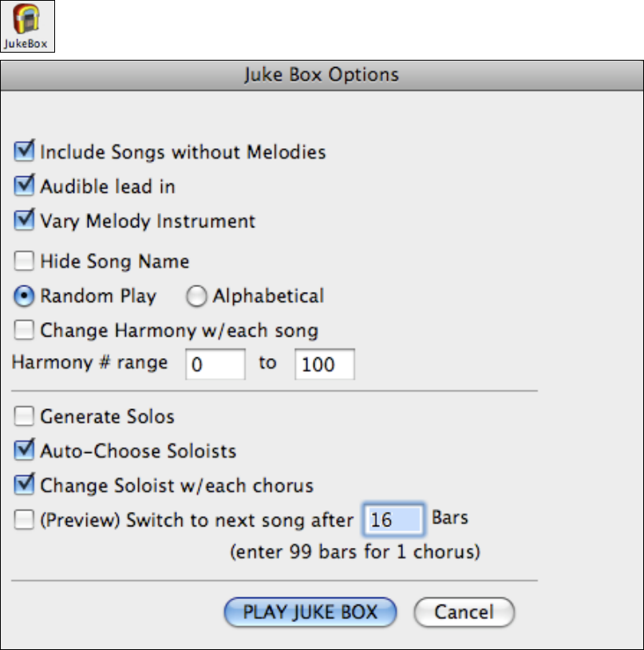
Task: Cancel the Juke Box Options dialog
Action: (464, 613)
